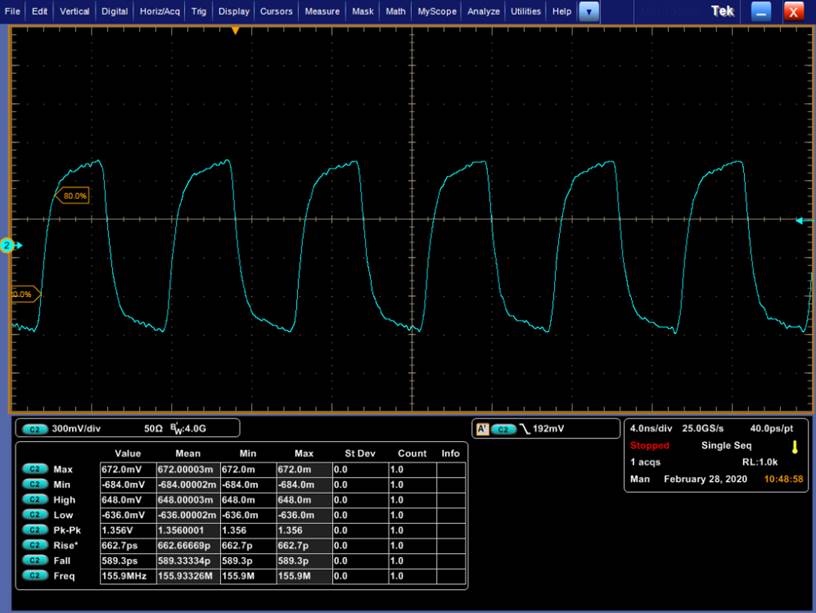Click the C2 badge on the Rise row
816x613 pixels.
pyautogui.click(x=34, y=545)
